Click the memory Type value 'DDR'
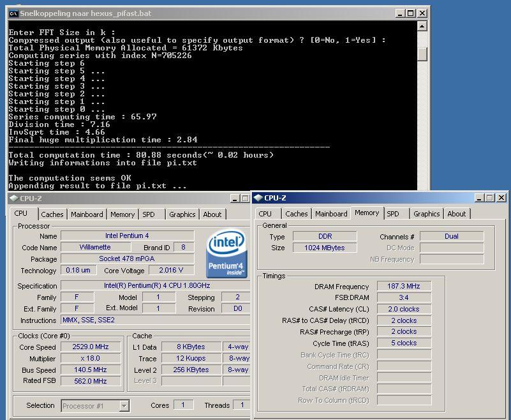 pyautogui.click(x=325, y=236)
